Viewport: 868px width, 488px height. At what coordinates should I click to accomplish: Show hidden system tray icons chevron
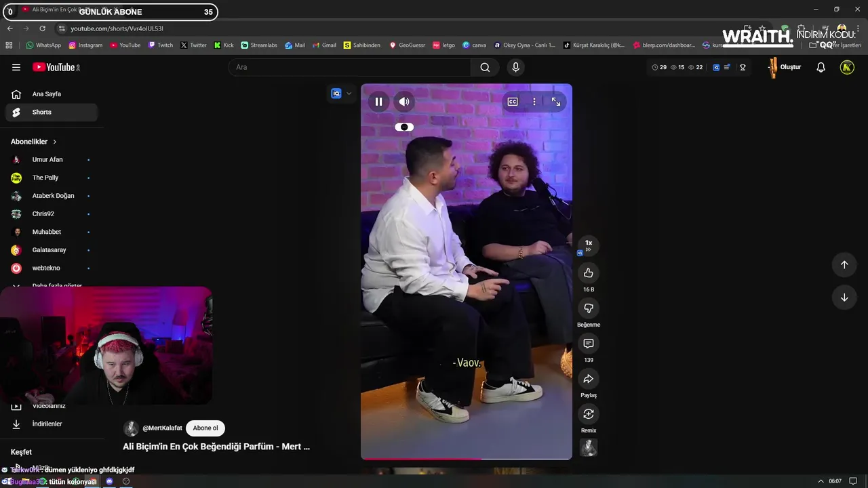coord(821,481)
